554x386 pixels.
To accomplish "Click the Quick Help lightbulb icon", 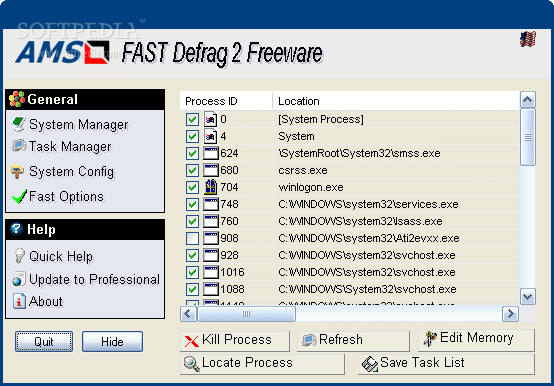I will point(19,255).
